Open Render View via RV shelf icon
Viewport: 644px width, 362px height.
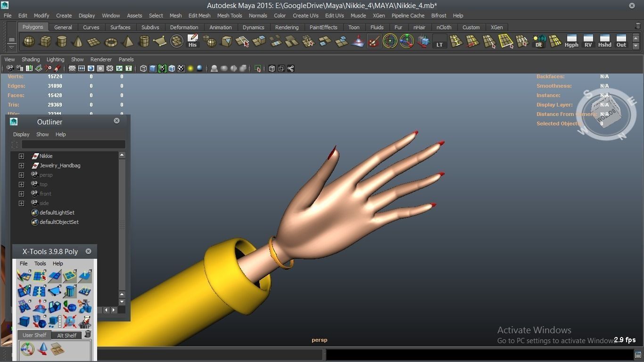[x=588, y=41]
